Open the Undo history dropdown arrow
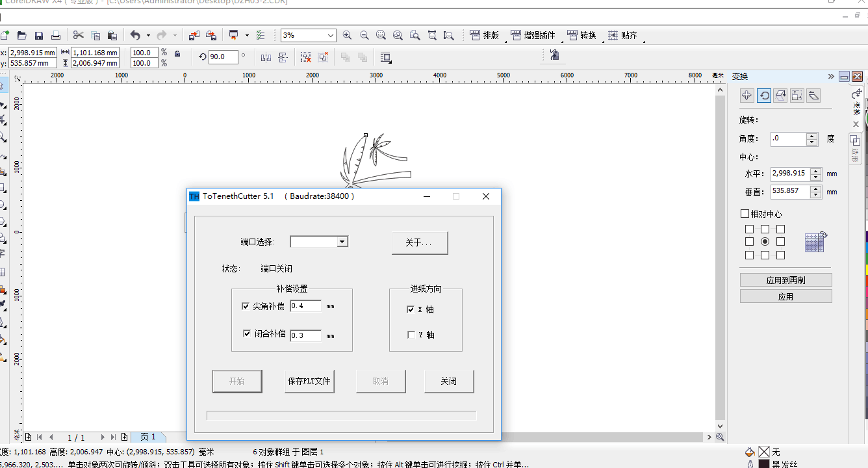Image resolution: width=868 pixels, height=468 pixels. [x=148, y=35]
